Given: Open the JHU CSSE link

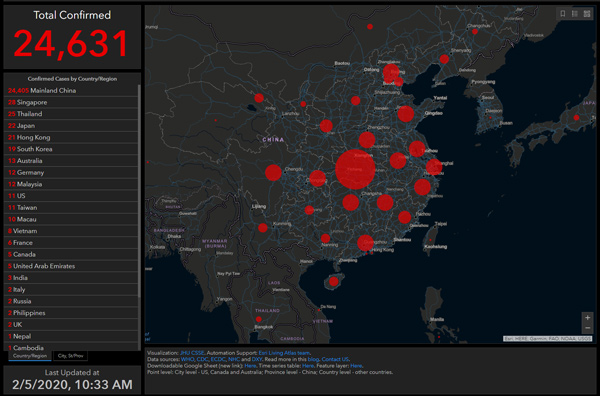Looking at the screenshot, I should coord(192,353).
